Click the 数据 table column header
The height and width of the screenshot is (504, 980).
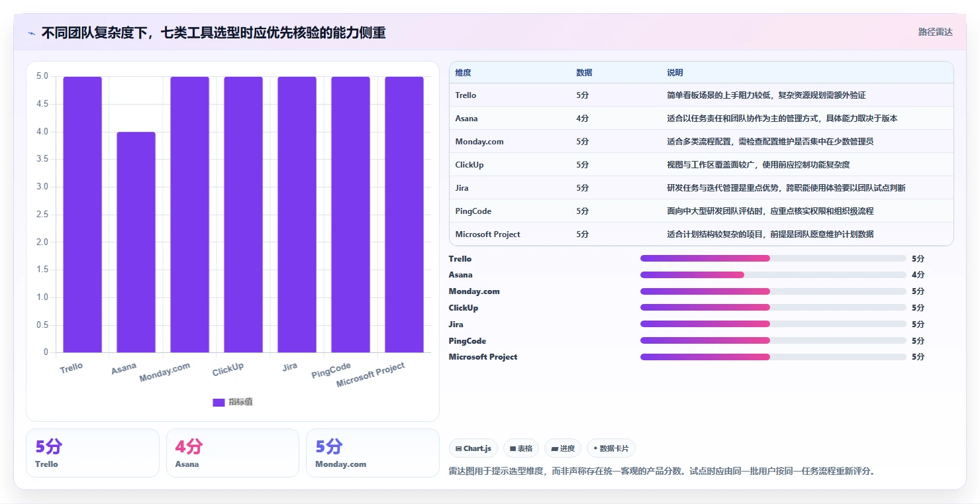point(584,73)
